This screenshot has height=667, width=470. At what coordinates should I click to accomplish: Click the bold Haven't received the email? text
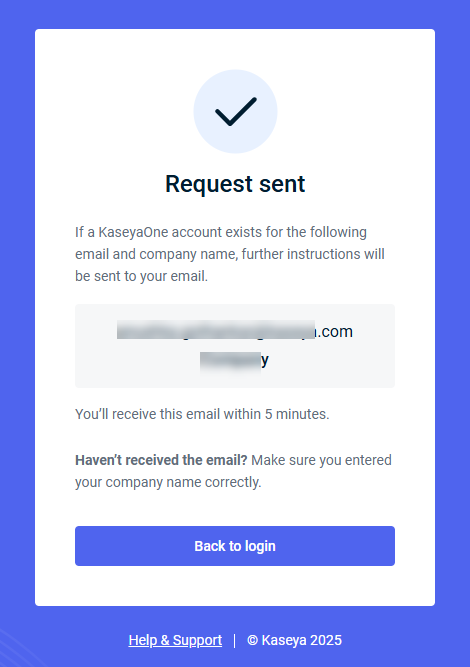(161, 460)
